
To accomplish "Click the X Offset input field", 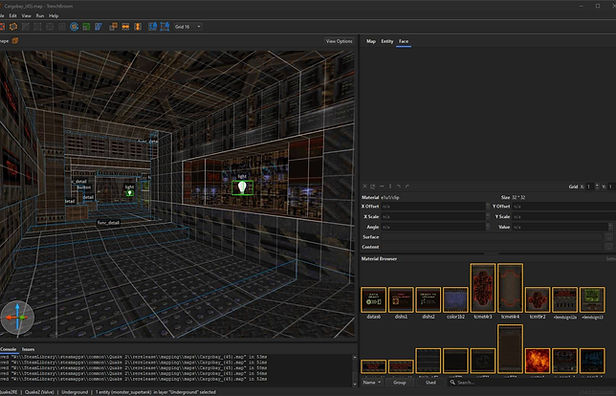I will click(433, 206).
